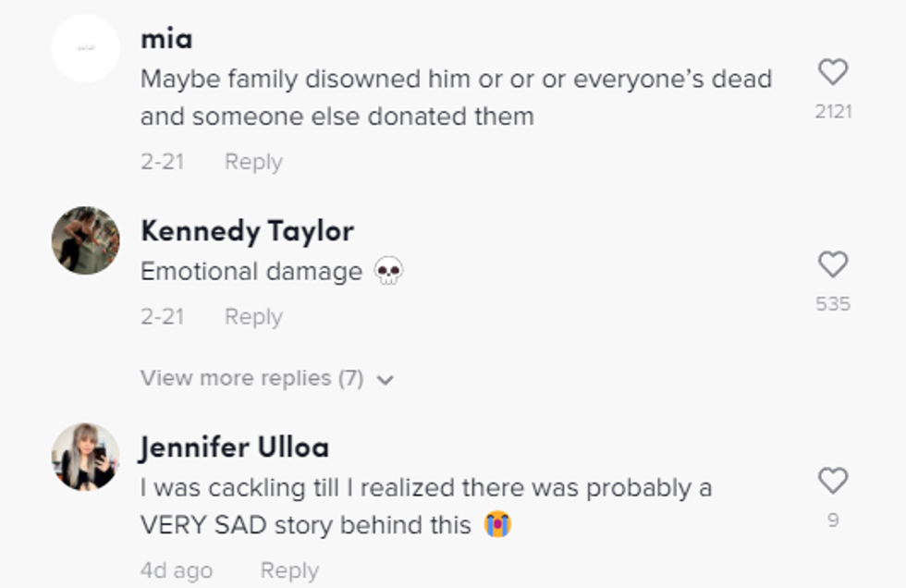The height and width of the screenshot is (588, 906).
Task: Open username mia
Action: click(x=166, y=39)
